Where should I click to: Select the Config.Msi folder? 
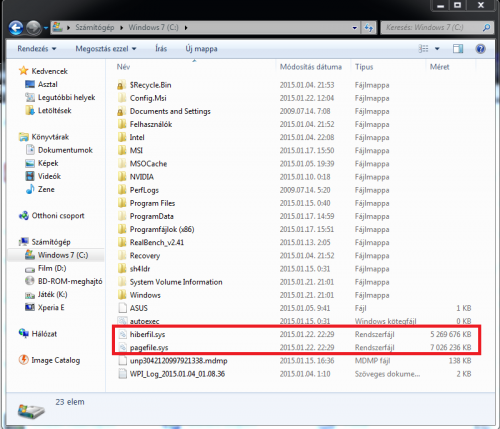point(148,98)
